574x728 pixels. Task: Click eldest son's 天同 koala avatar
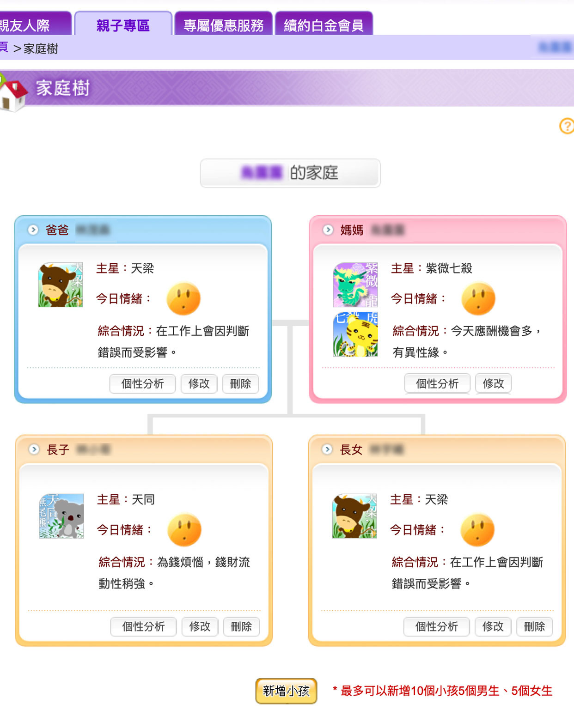61,516
